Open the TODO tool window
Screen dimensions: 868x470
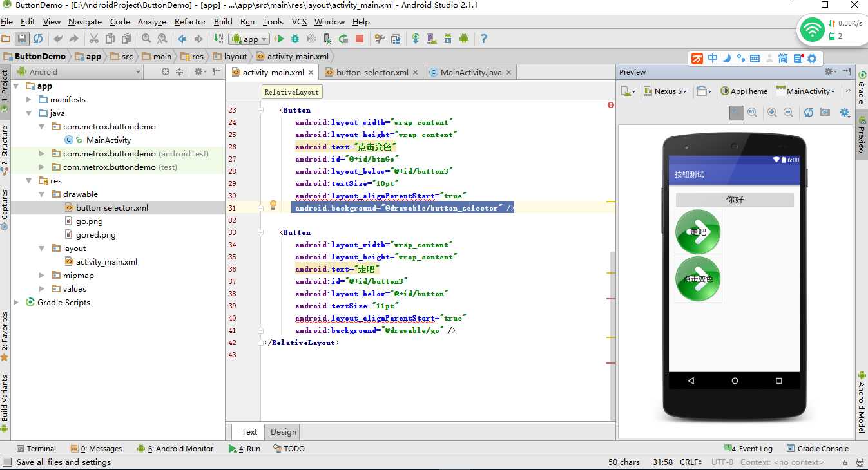(x=289, y=449)
